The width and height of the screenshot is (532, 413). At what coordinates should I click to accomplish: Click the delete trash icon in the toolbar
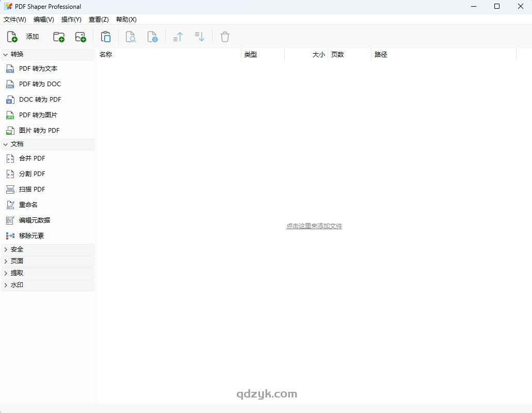click(224, 36)
